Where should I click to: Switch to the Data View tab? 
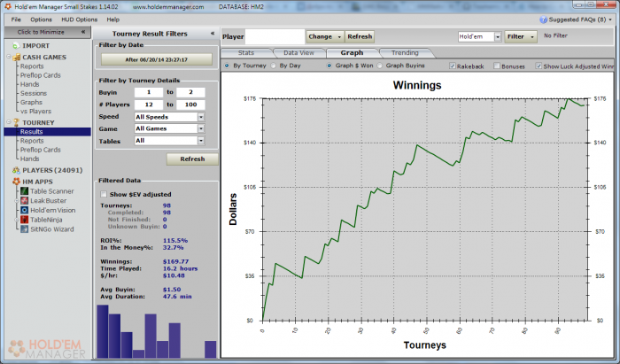click(298, 52)
